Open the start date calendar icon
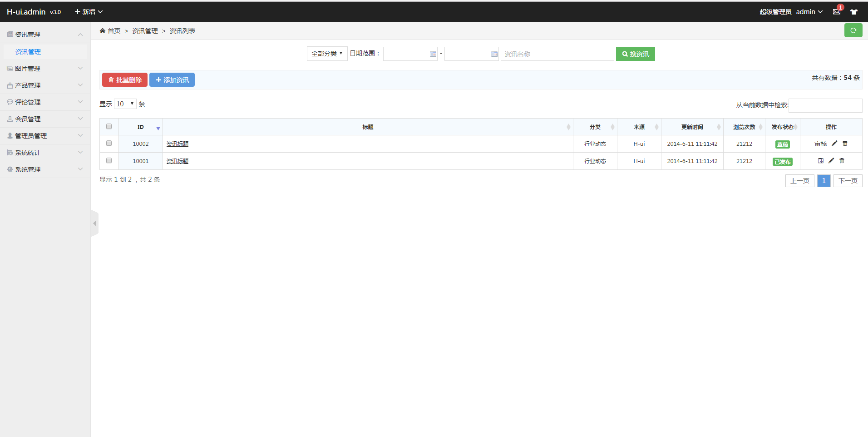The width and height of the screenshot is (868, 437). 433,54
